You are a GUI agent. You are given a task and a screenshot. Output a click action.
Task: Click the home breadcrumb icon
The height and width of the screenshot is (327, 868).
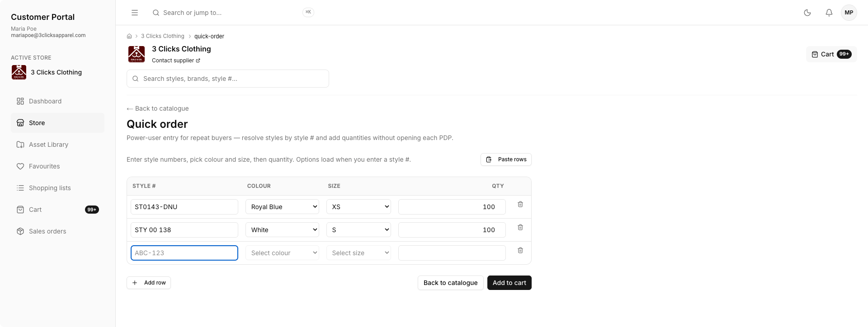pos(129,36)
